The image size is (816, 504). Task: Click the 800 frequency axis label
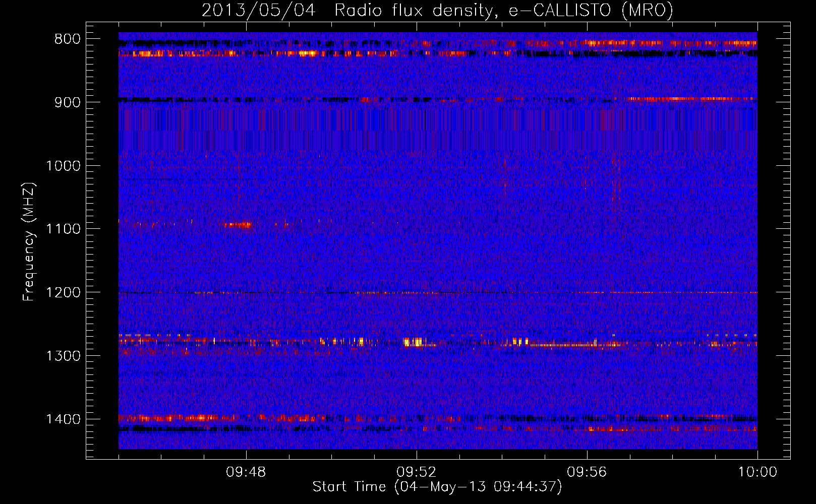68,39
